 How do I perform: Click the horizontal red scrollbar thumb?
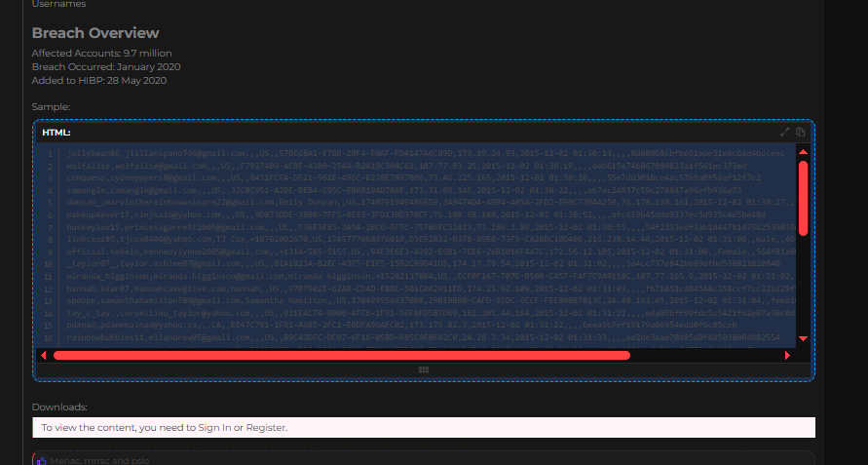[x=341, y=355]
